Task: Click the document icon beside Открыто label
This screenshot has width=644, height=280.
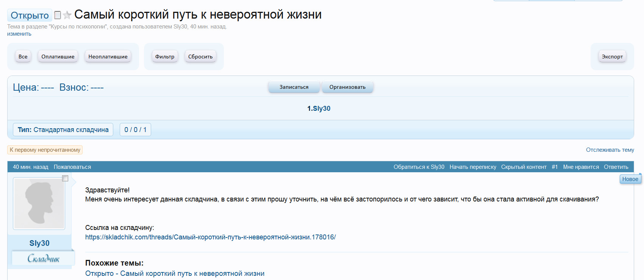Action: point(58,15)
